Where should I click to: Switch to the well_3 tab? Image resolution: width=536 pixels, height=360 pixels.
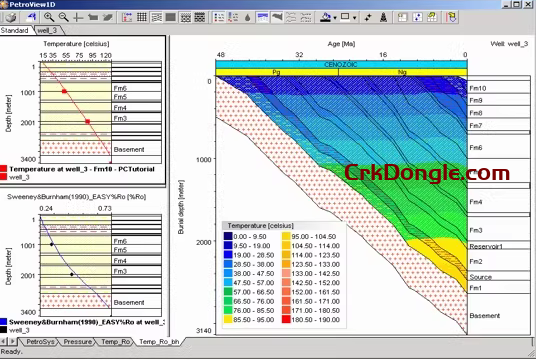click(47, 30)
